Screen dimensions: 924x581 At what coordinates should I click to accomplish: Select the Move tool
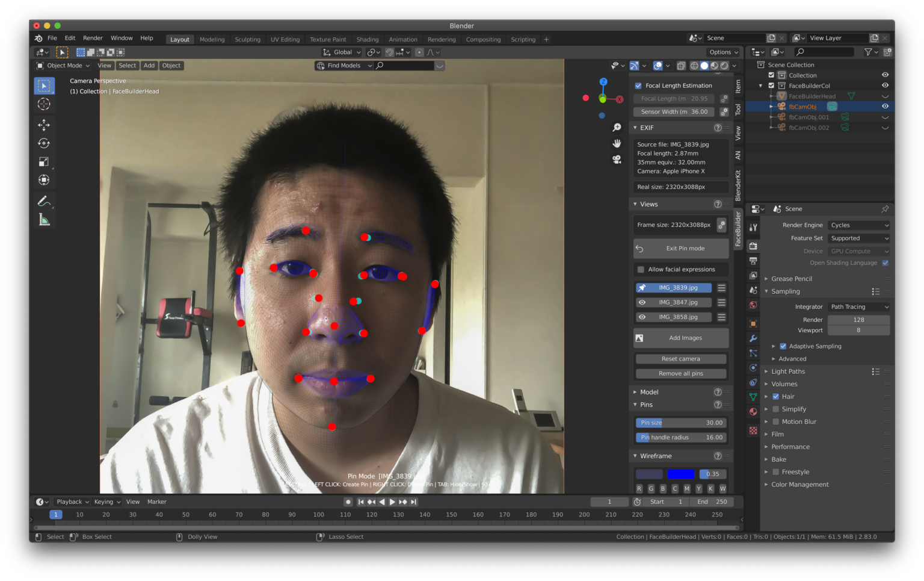[x=44, y=125]
